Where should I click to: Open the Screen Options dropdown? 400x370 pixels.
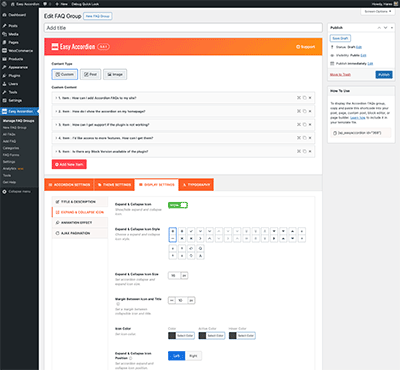coord(378,12)
